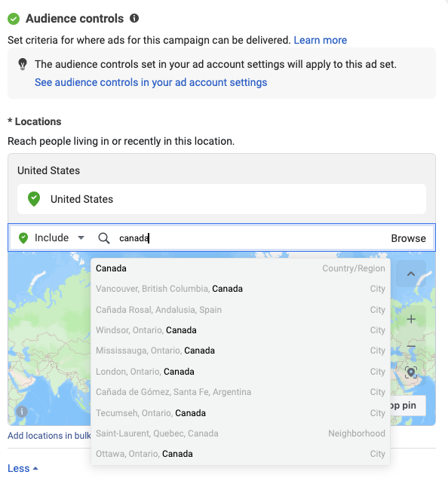This screenshot has width=448, height=484.
Task: Collapse options with the Less link
Action: 23,468
